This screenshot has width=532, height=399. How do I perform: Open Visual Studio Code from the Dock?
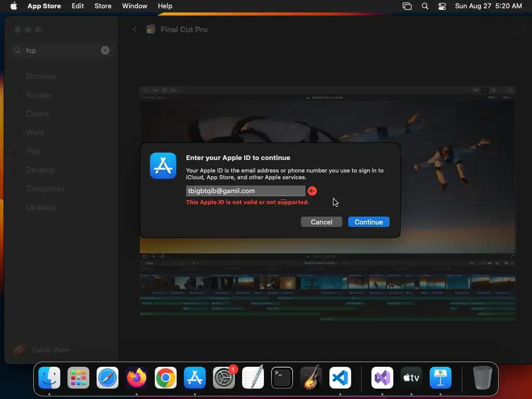coord(340,378)
